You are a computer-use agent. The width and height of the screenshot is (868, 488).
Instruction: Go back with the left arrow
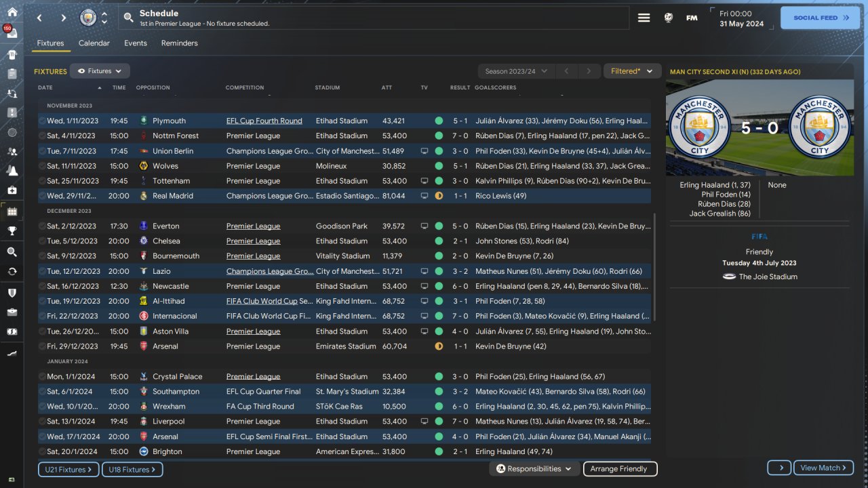click(39, 18)
